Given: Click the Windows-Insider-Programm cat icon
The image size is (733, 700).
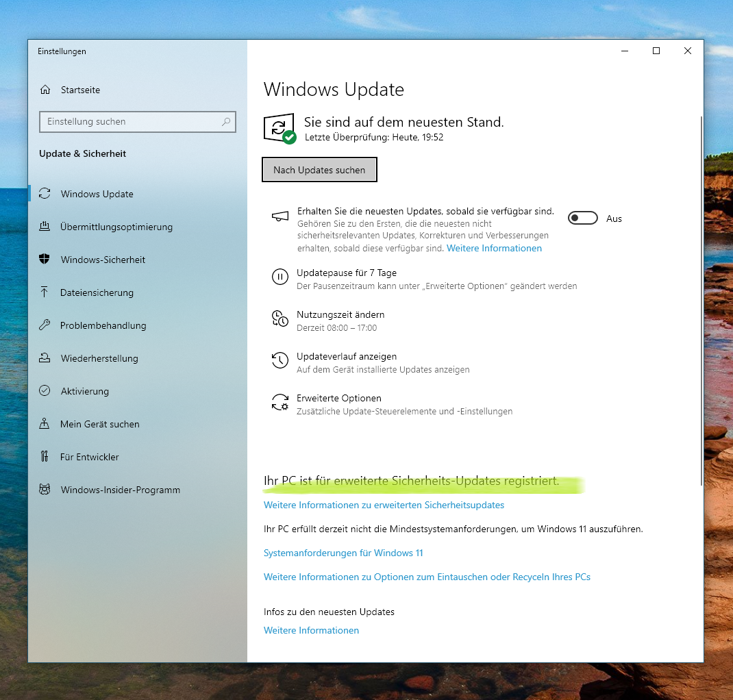Looking at the screenshot, I should [45, 489].
